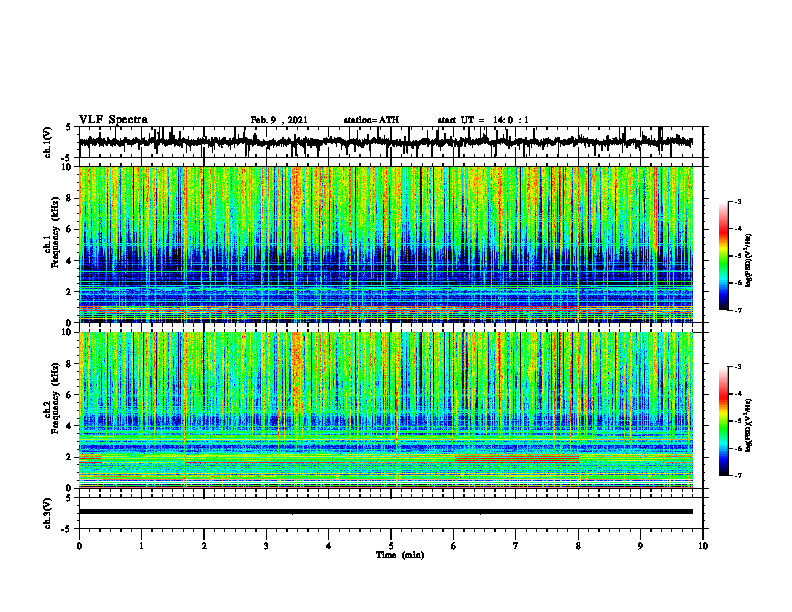This screenshot has height=612, width=792.
Task: Click the "ch.1(V)" axis label
Action: (x=48, y=142)
